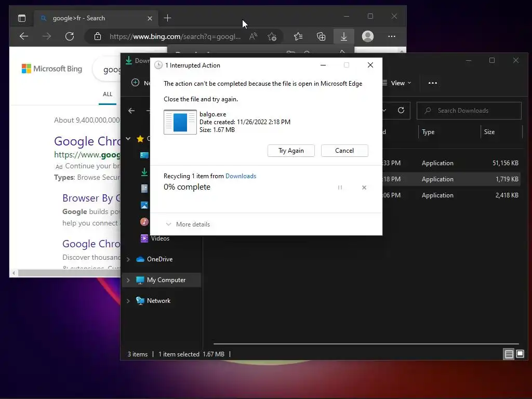The image size is (532, 399).
Task: Cancel recycling with the small X icon
Action: 364,187
